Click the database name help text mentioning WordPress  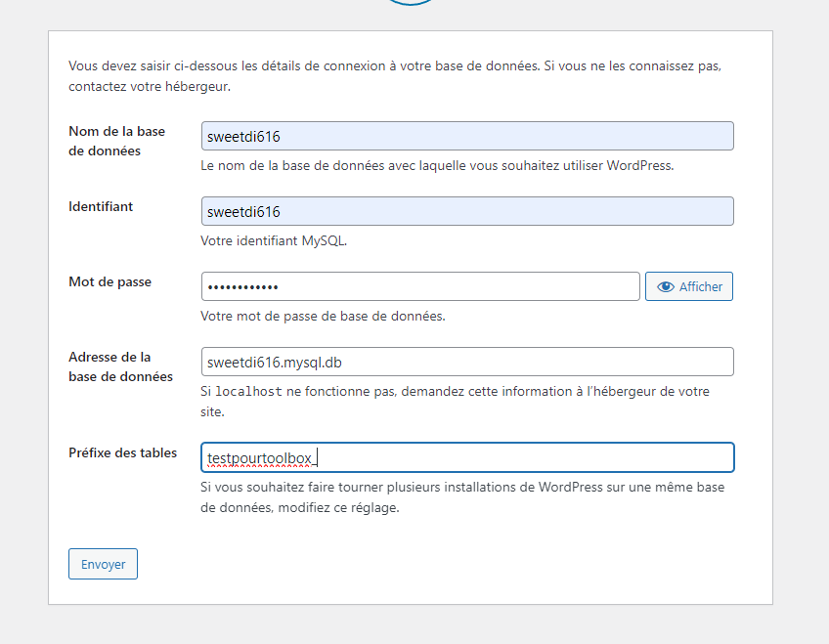pos(436,165)
